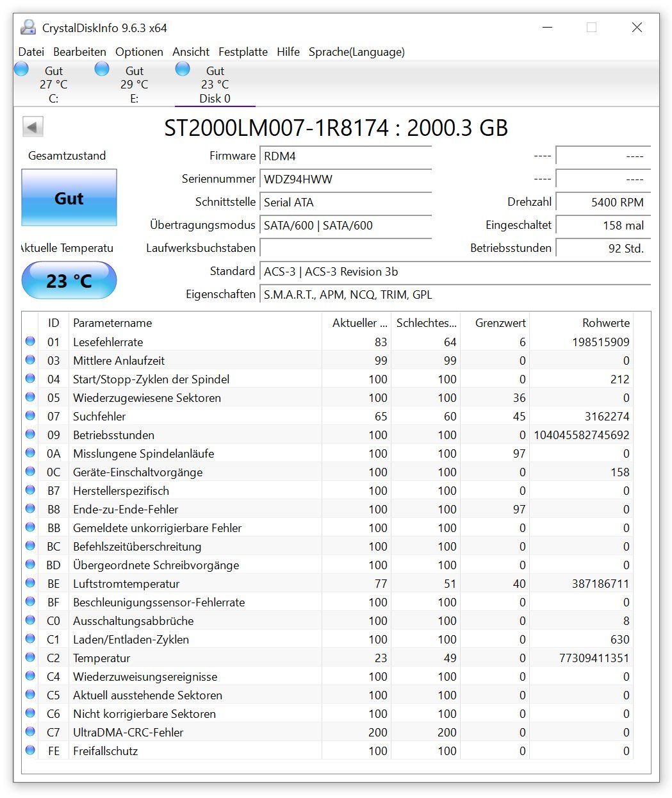672x798 pixels.
Task: Open the Datei menu
Action: pyautogui.click(x=31, y=52)
